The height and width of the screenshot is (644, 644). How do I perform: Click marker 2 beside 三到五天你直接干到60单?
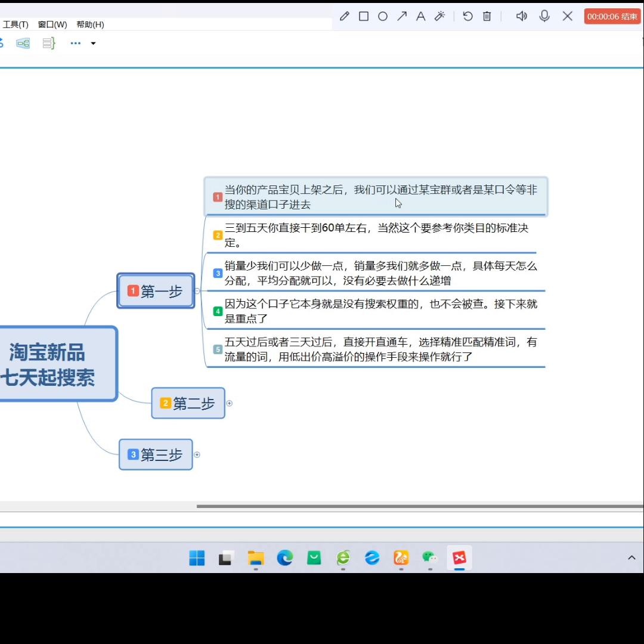tap(218, 235)
